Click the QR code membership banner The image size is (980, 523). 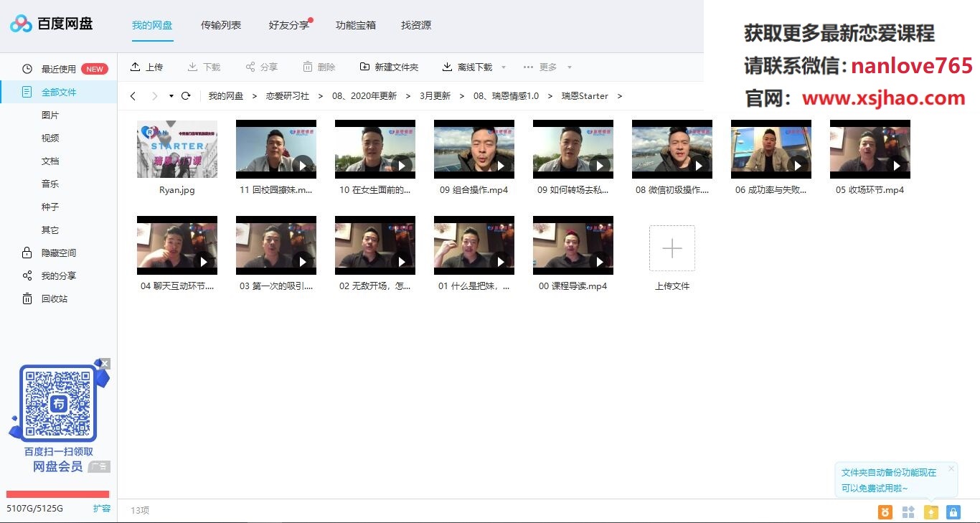click(59, 416)
